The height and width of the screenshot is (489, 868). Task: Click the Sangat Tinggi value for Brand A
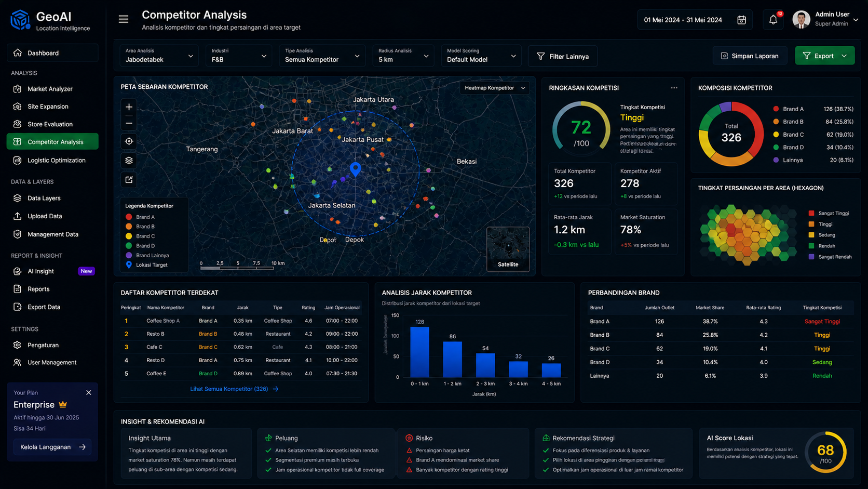(822, 322)
